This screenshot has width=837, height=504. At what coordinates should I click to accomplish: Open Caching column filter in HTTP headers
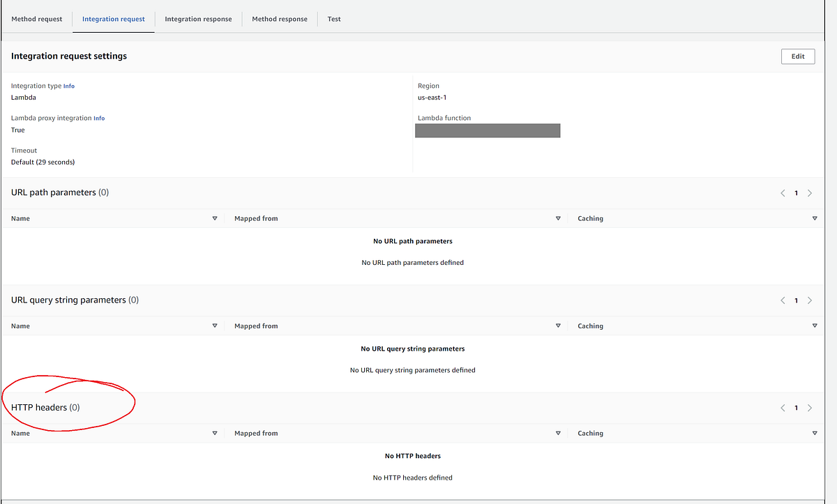click(814, 433)
